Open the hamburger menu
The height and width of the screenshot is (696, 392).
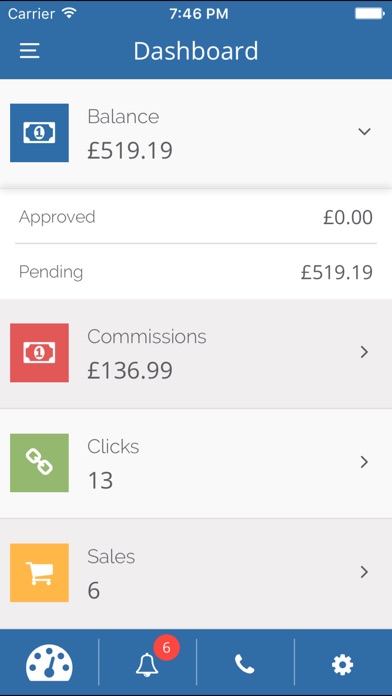coord(30,51)
